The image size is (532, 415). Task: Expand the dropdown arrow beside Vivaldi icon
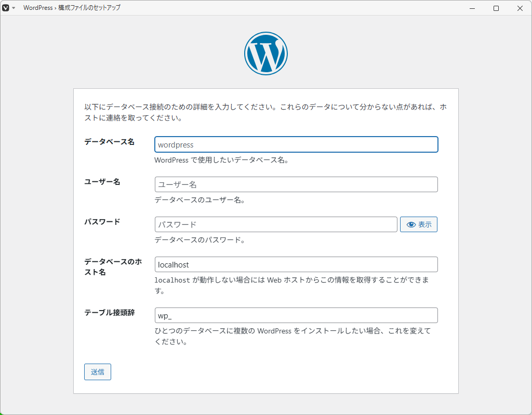coord(14,8)
